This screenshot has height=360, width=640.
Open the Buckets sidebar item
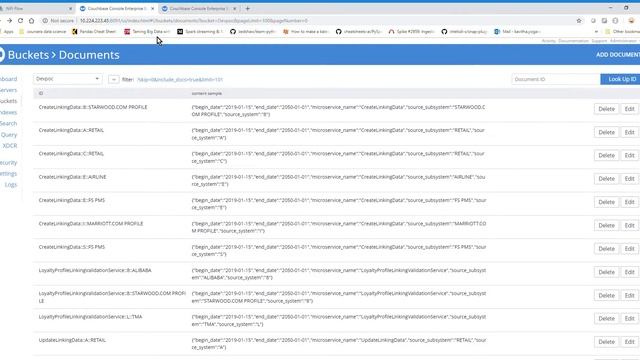(8, 101)
